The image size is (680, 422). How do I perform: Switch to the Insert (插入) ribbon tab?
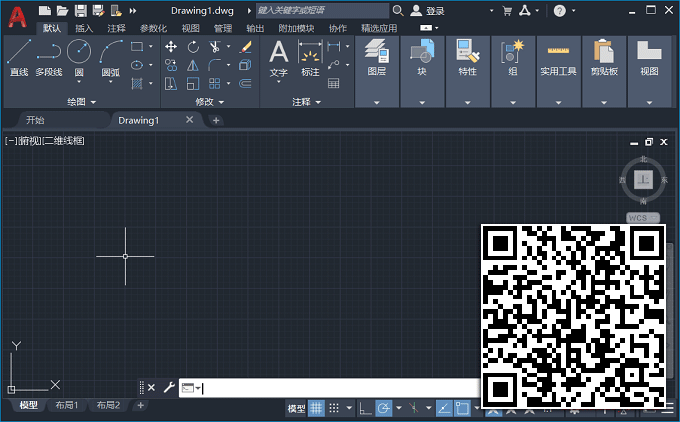point(84,28)
